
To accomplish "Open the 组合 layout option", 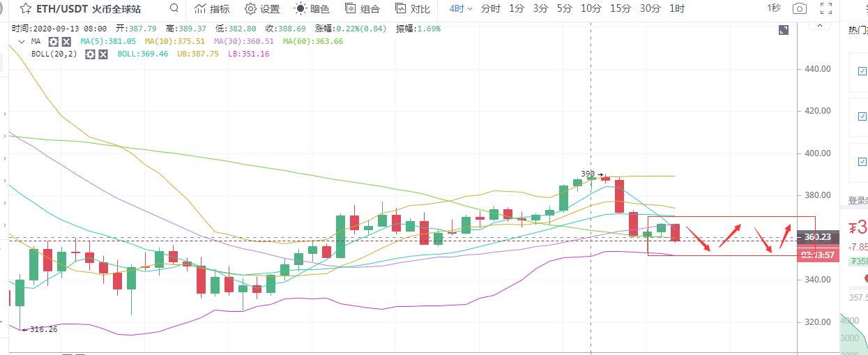I will point(362,9).
